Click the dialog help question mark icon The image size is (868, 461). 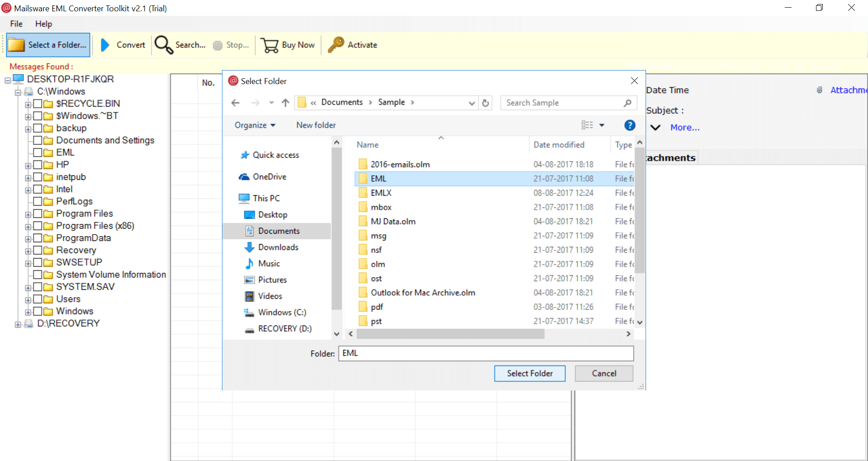coord(629,125)
